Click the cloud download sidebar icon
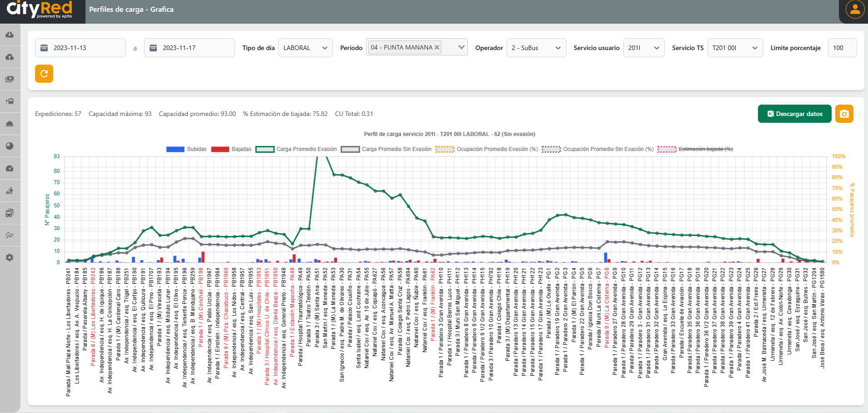This screenshot has width=868, height=413. tap(10, 35)
